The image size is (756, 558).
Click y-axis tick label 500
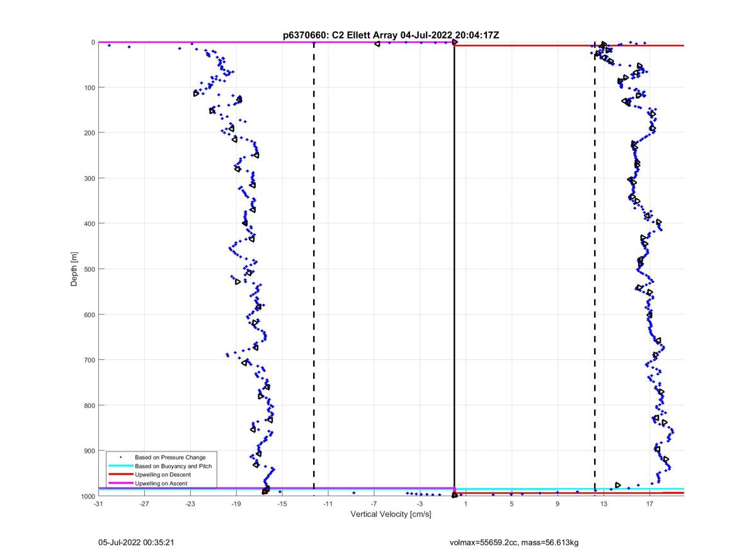coord(89,269)
